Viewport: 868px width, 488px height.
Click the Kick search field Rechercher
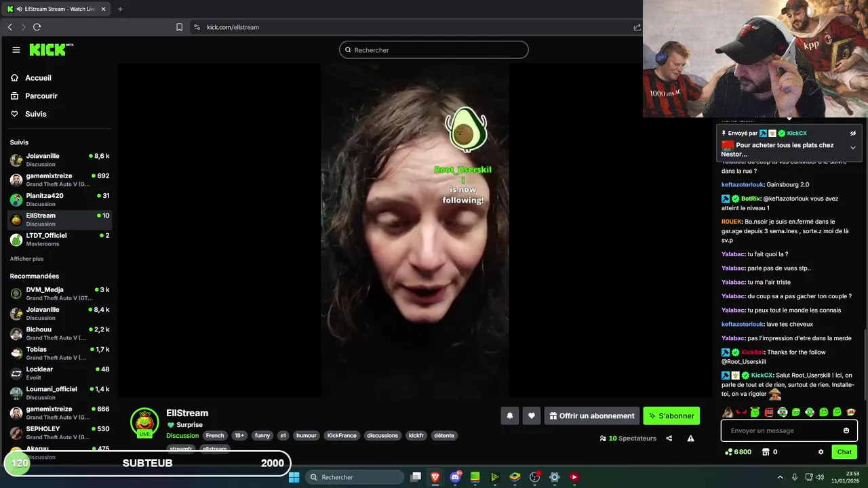434,49
